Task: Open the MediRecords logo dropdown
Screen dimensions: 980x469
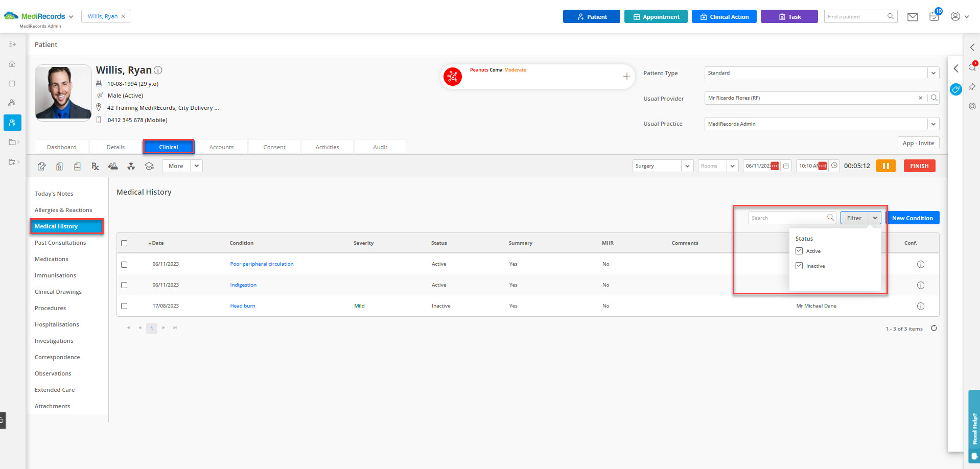Action: pyautogui.click(x=71, y=16)
